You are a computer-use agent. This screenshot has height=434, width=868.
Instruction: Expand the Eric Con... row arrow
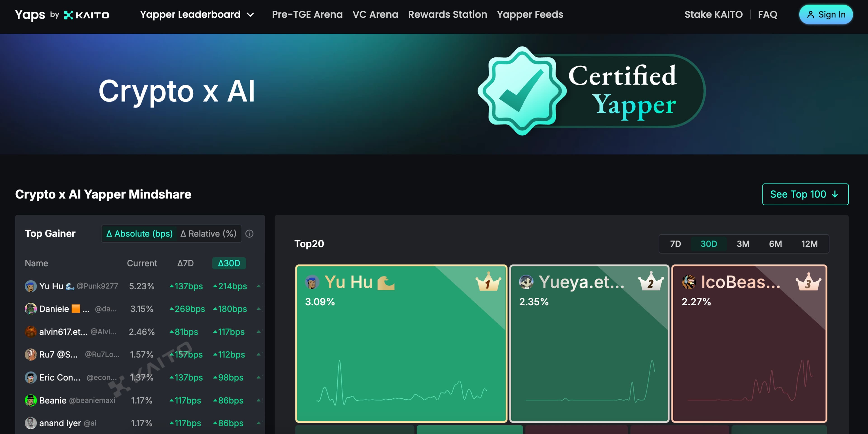[259, 377]
